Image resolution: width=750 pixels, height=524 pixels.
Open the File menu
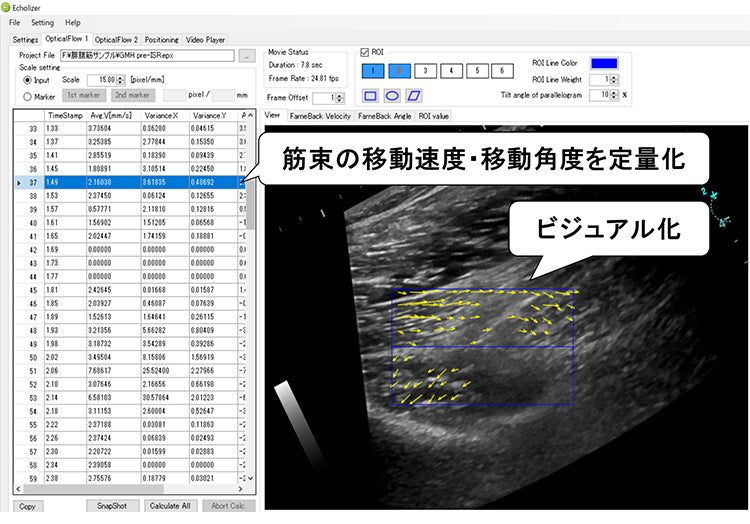coord(15,22)
